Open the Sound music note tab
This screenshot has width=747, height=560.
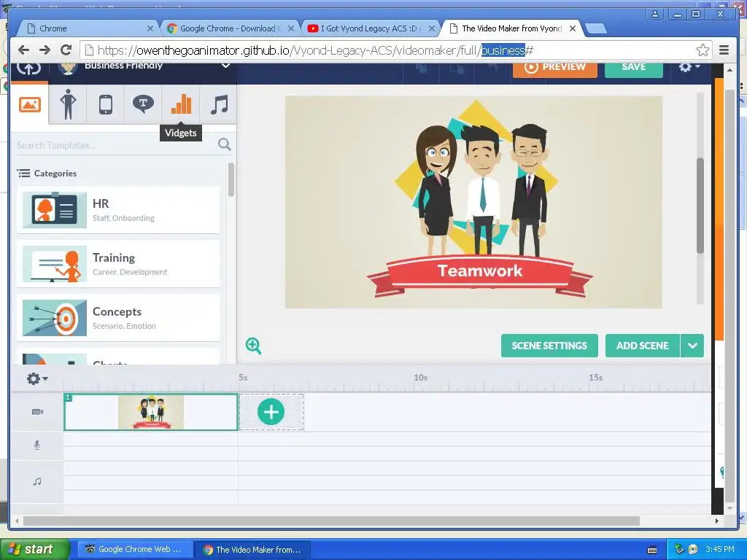[x=219, y=104]
